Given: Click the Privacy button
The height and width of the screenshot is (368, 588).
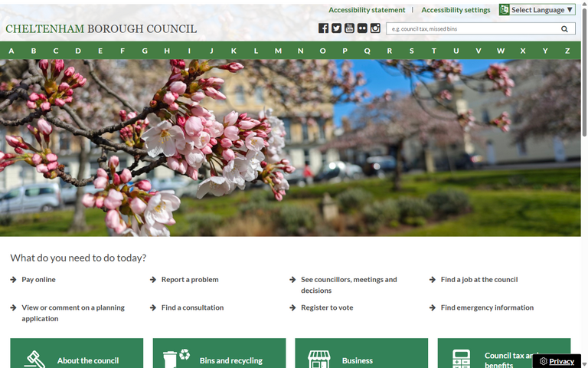Looking at the screenshot, I should click(x=557, y=361).
